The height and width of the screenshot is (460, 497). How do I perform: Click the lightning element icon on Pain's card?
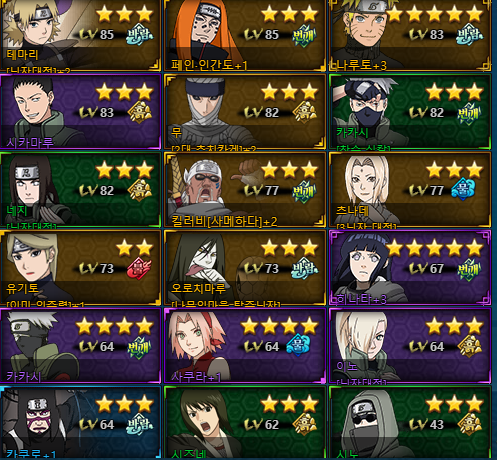[304, 35]
